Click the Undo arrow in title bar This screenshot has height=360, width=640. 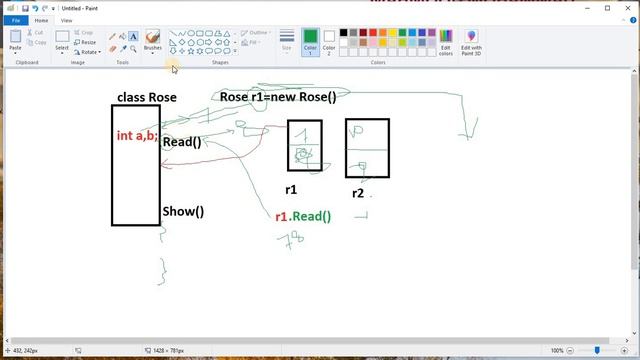[x=35, y=8]
